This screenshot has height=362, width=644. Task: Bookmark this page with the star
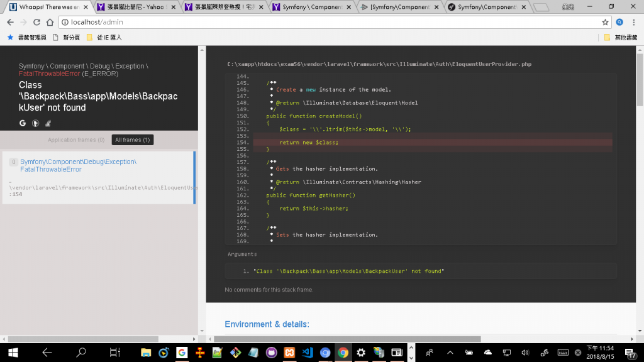pyautogui.click(x=605, y=22)
